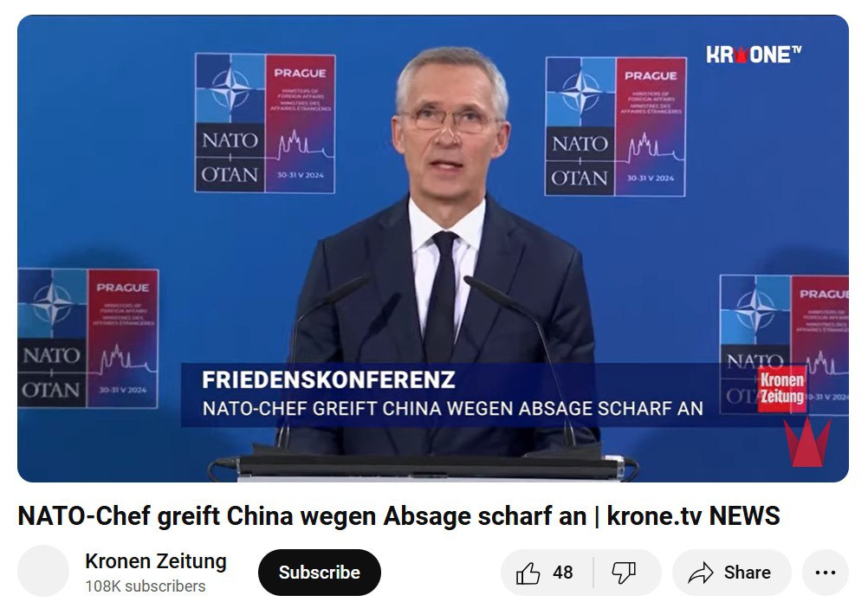The width and height of the screenshot is (868, 602).
Task: Subscribe to the Kronen Zeitung channel
Action: coord(320,573)
